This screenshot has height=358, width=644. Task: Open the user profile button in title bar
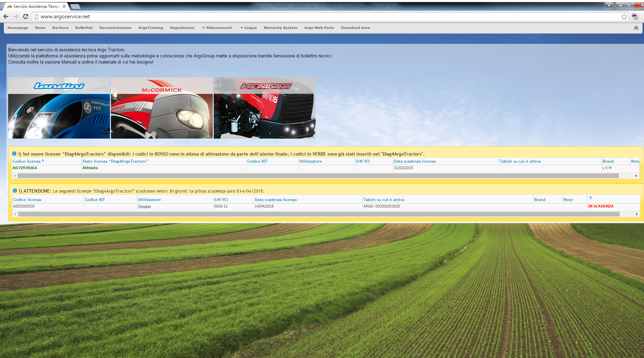tap(609, 5)
